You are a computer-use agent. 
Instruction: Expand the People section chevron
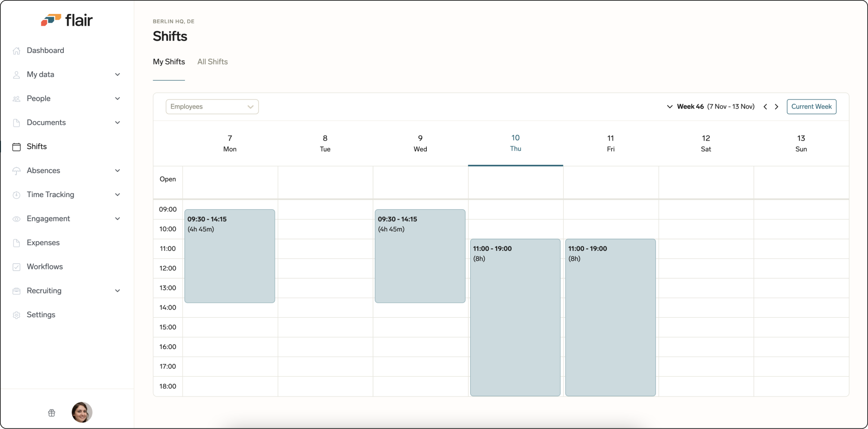click(118, 99)
